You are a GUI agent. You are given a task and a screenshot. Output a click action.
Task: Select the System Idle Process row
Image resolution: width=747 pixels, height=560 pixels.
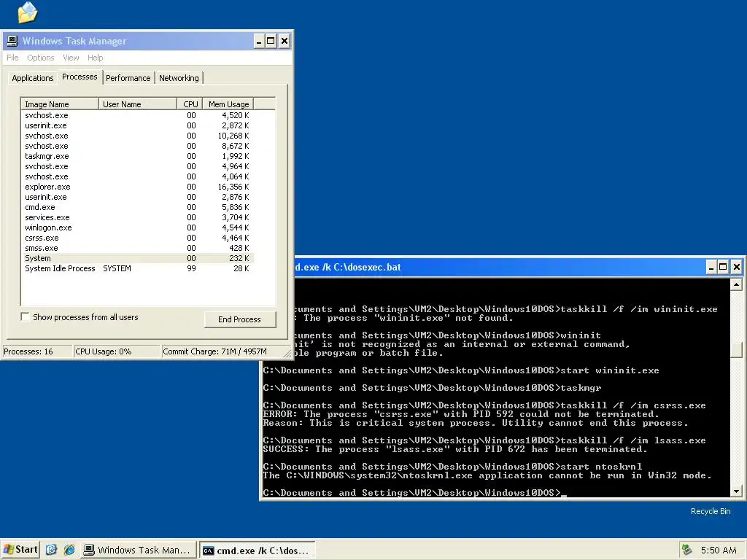[x=137, y=268]
